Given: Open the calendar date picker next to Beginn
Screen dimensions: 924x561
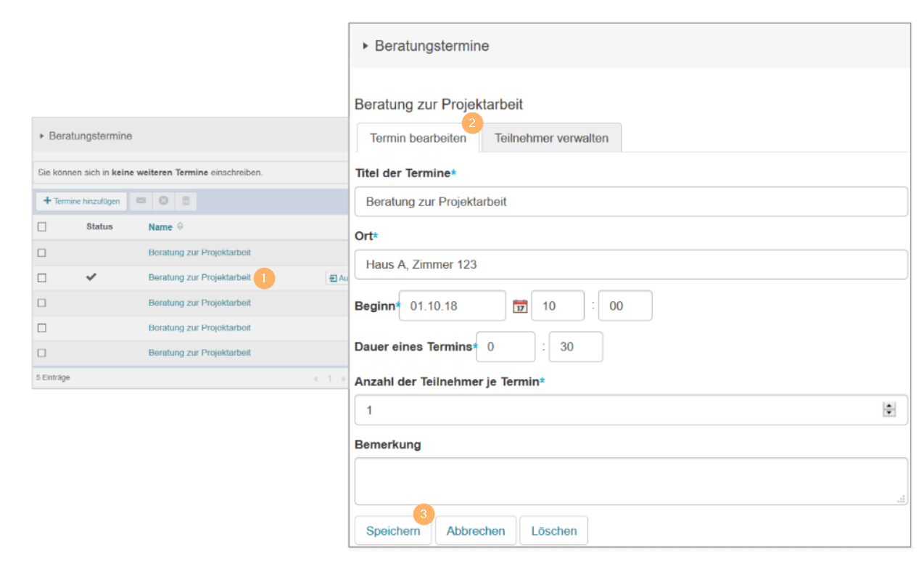Looking at the screenshot, I should click(x=519, y=306).
